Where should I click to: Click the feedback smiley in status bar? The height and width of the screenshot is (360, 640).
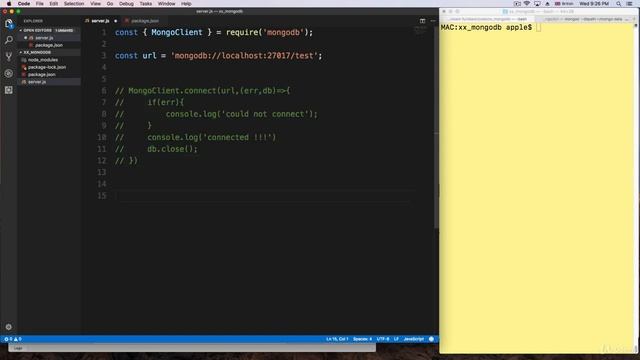click(x=431, y=339)
